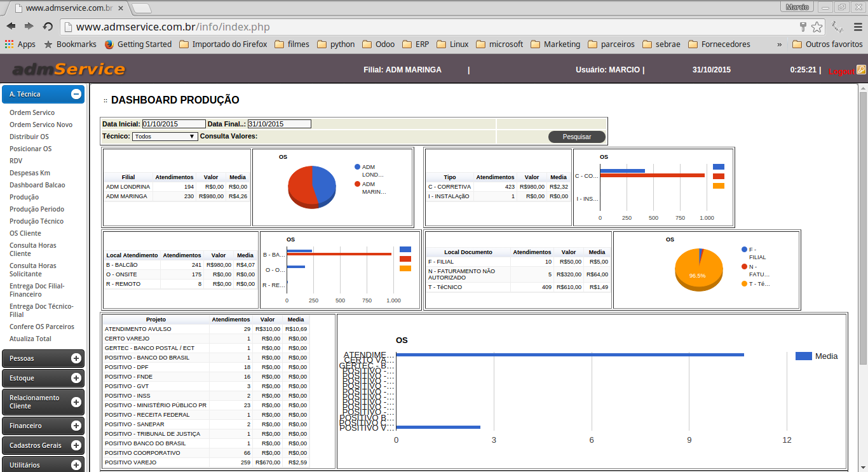Open the Getting Started Firefox bookmark
The height and width of the screenshot is (472, 868).
pos(137,44)
